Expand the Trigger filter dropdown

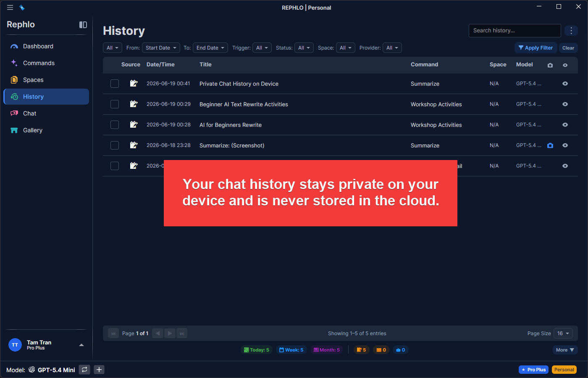tap(262, 48)
